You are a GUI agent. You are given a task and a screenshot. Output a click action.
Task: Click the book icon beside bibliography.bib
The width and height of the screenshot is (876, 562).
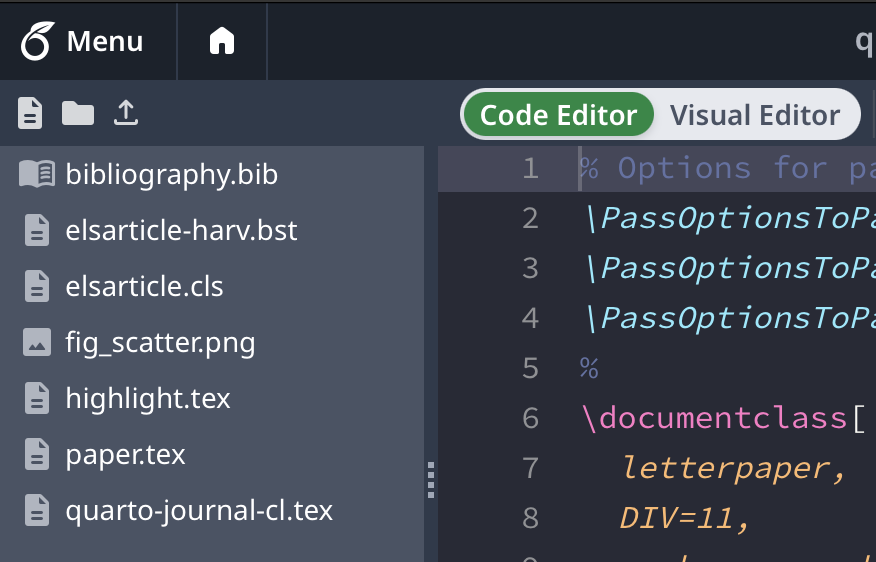(37, 174)
